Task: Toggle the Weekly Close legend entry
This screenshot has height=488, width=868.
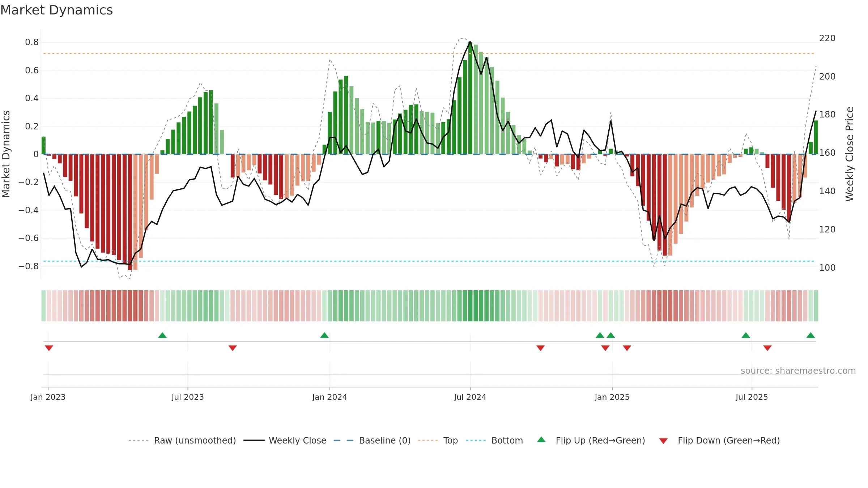Action: pyautogui.click(x=285, y=440)
